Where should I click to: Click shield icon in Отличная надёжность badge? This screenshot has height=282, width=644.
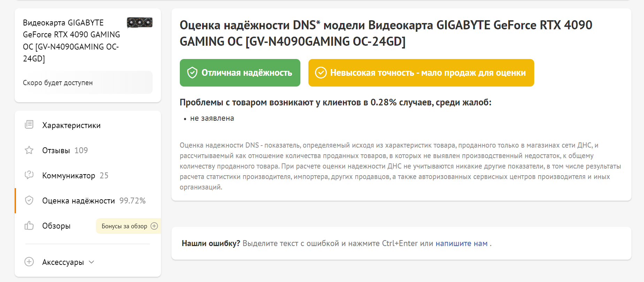click(x=192, y=73)
